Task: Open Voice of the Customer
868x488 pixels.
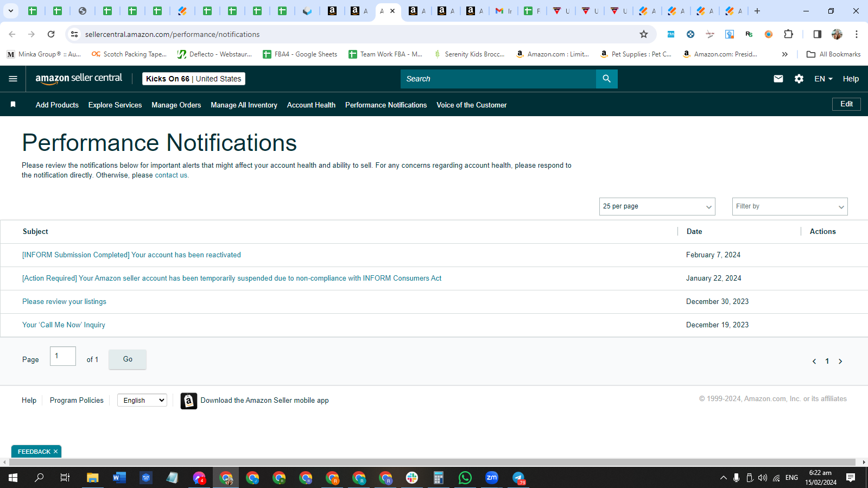Action: pos(471,105)
